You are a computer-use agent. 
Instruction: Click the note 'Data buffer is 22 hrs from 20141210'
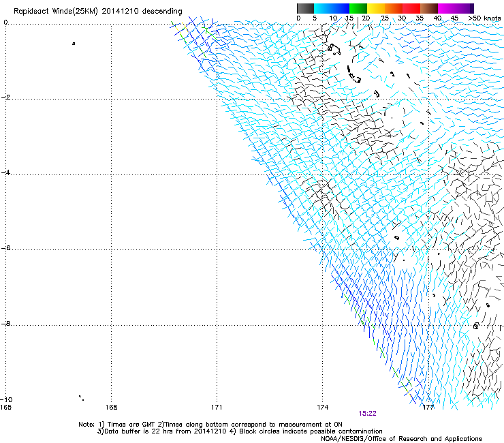click(166, 431)
